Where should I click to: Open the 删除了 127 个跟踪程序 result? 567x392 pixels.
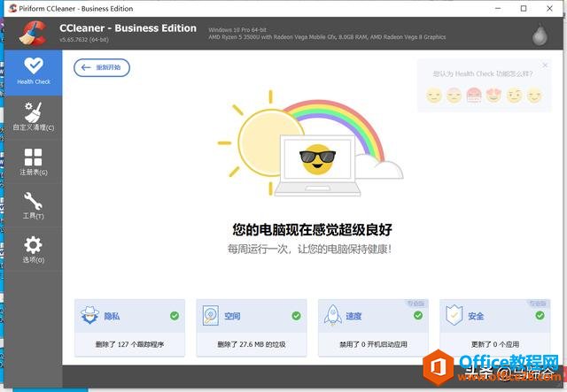click(x=130, y=344)
